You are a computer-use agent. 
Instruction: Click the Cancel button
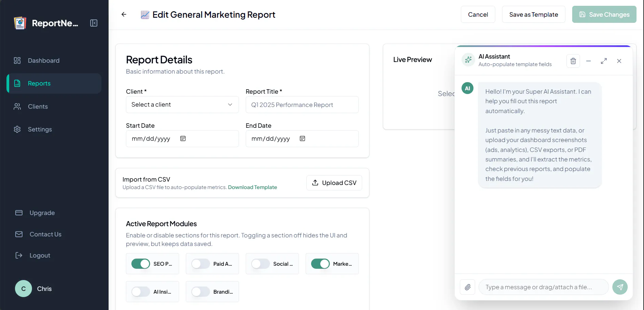pyautogui.click(x=478, y=14)
